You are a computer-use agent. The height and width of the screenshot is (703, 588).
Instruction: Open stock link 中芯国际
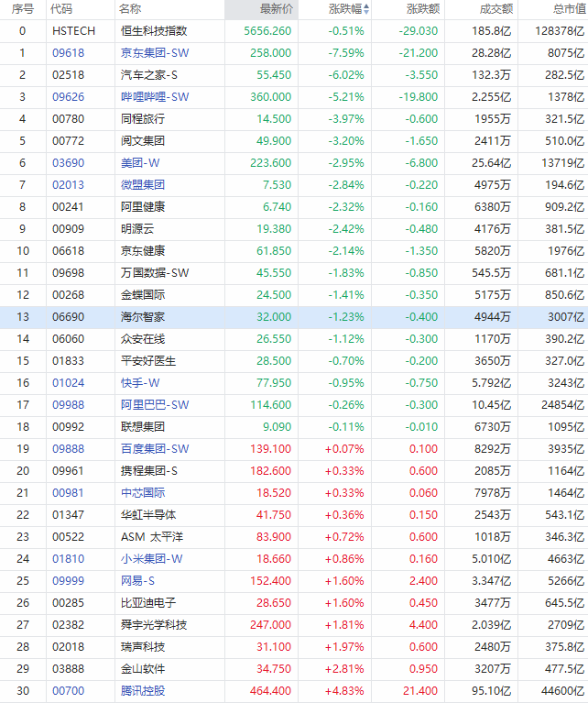[x=143, y=493]
